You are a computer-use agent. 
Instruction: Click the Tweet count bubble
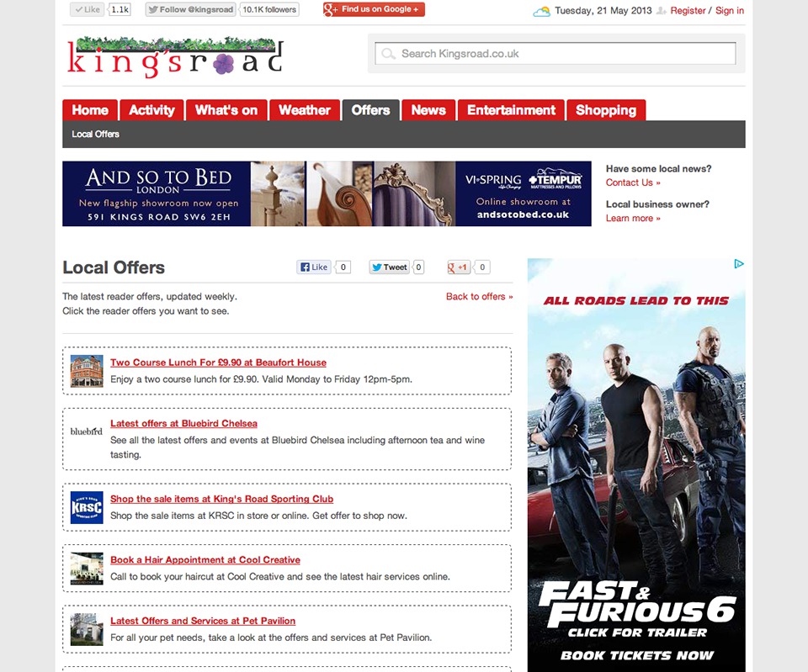tap(418, 267)
